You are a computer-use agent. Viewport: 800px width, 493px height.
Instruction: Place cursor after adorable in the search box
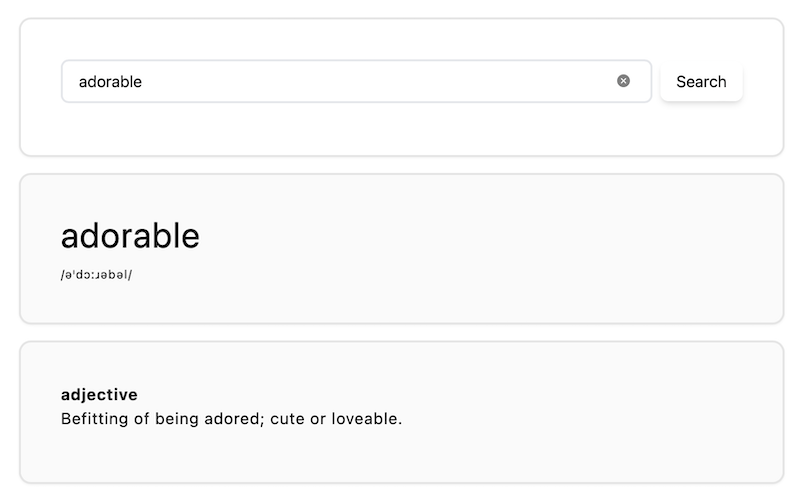[x=143, y=82]
